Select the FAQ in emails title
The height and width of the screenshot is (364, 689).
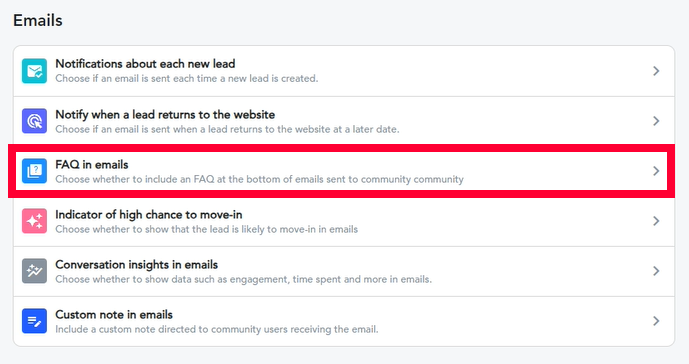pyautogui.click(x=92, y=164)
